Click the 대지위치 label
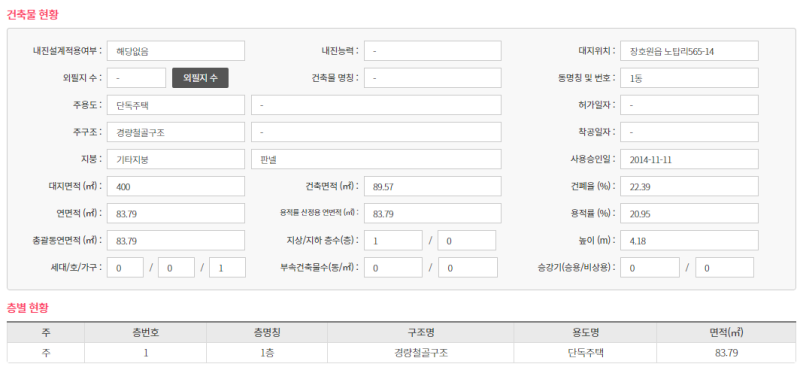 (x=596, y=51)
